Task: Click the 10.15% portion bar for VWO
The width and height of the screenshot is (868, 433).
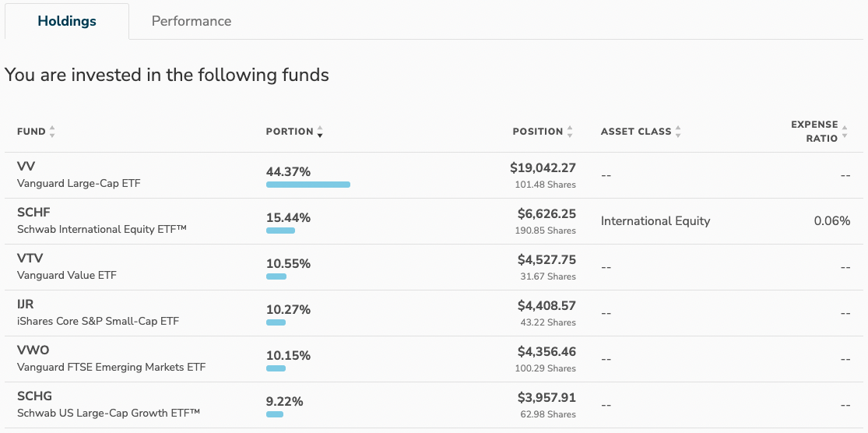Action: click(x=276, y=369)
